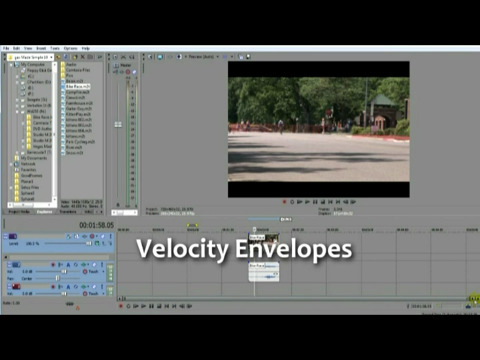Click the yellow loop region marker above ruler
Image resolution: width=480 pixels, height=360 pixels.
click(192, 225)
